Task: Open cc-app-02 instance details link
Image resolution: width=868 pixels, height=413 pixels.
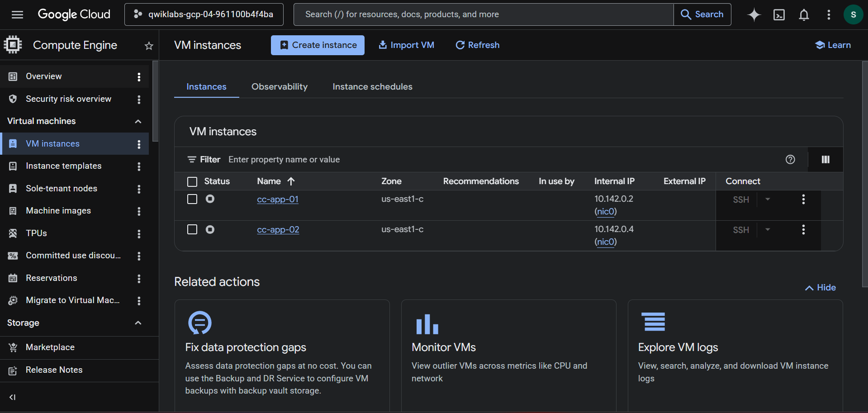Action: click(x=278, y=230)
